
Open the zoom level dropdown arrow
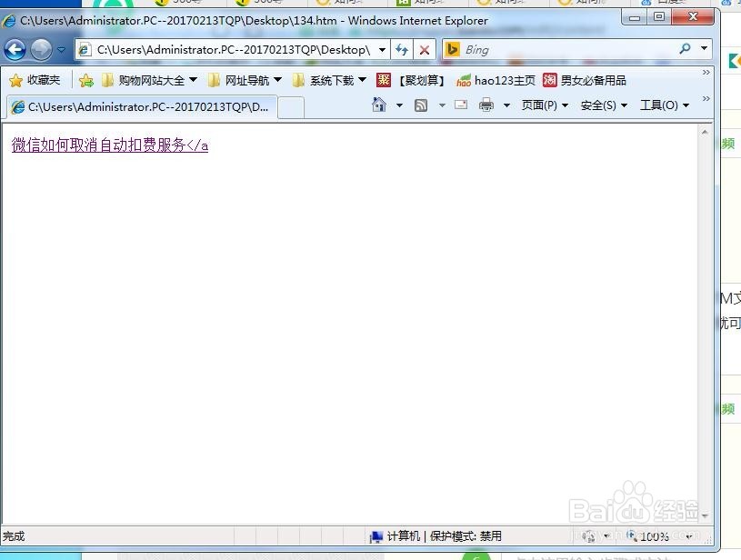[x=689, y=536]
